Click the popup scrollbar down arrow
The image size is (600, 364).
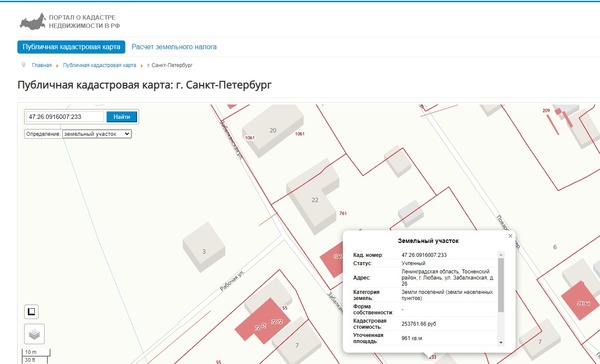point(501,343)
